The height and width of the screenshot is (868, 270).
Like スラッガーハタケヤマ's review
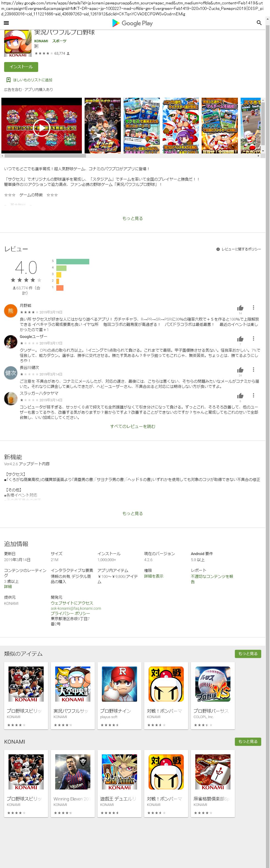tap(240, 396)
